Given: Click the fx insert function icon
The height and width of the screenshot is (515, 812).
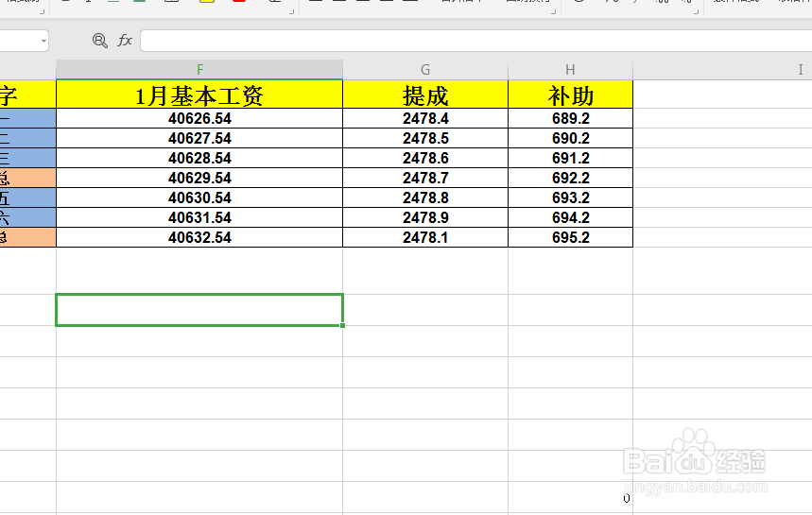Looking at the screenshot, I should click(x=125, y=41).
